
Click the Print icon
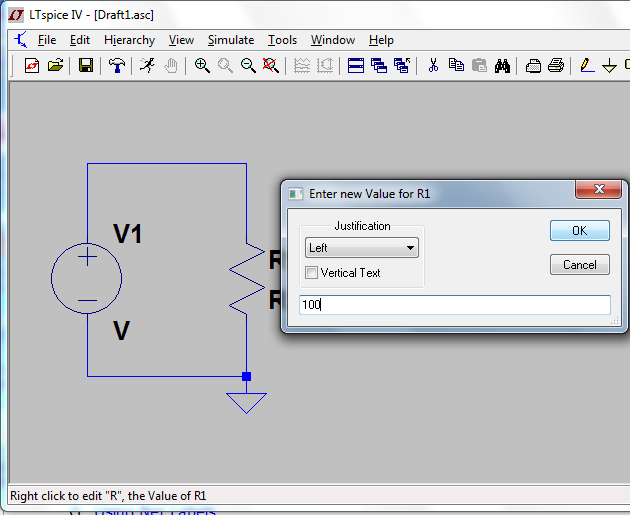click(556, 65)
